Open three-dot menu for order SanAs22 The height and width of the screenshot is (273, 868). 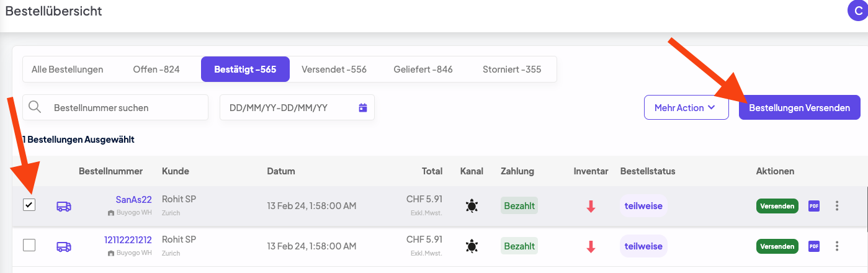[x=837, y=206]
